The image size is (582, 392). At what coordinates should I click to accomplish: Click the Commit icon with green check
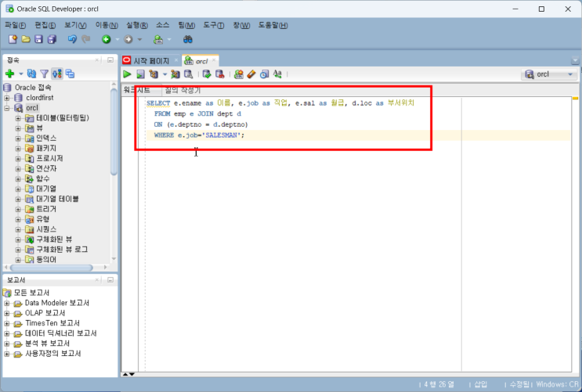pos(207,74)
